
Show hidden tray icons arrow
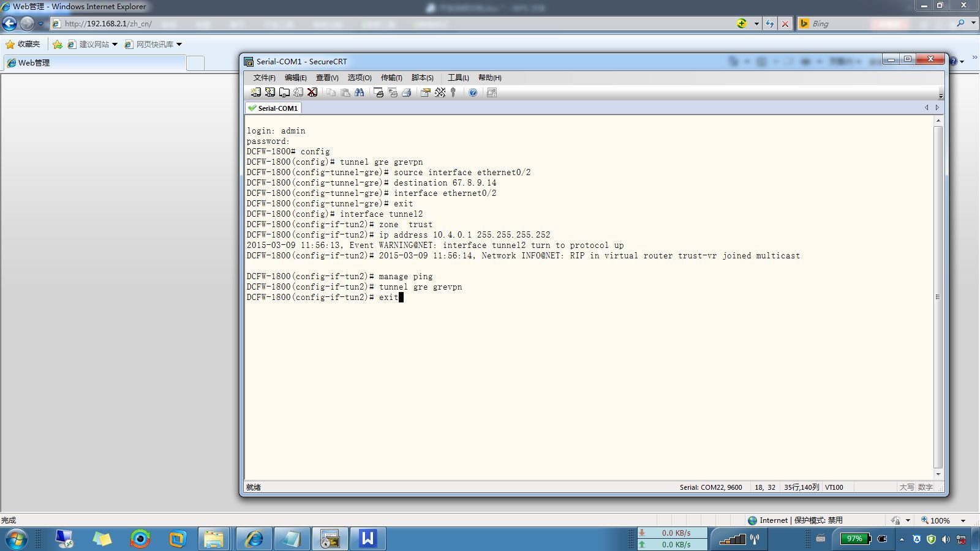[902, 539]
